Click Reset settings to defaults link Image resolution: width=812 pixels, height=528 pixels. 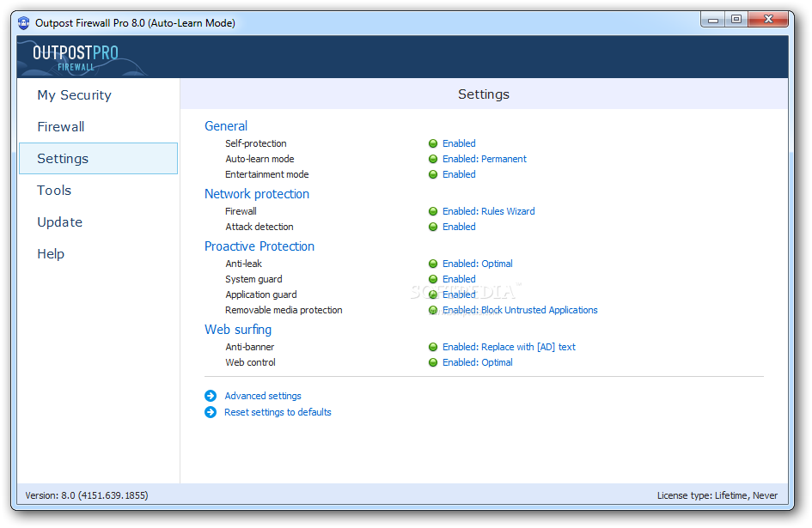click(278, 412)
